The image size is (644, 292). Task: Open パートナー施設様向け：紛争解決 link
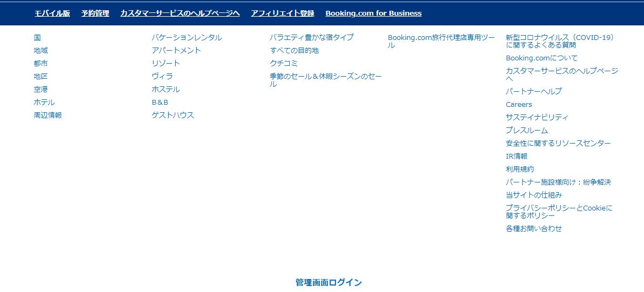[x=559, y=182]
